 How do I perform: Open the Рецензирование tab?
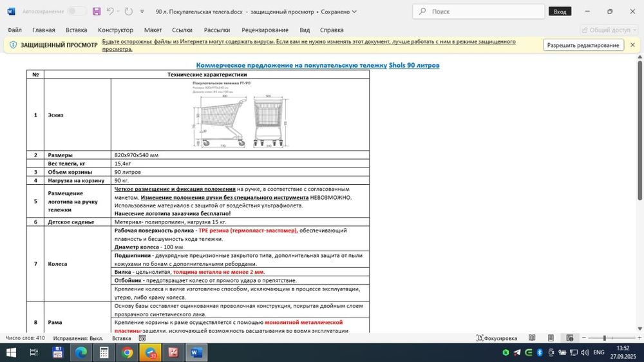265,30
